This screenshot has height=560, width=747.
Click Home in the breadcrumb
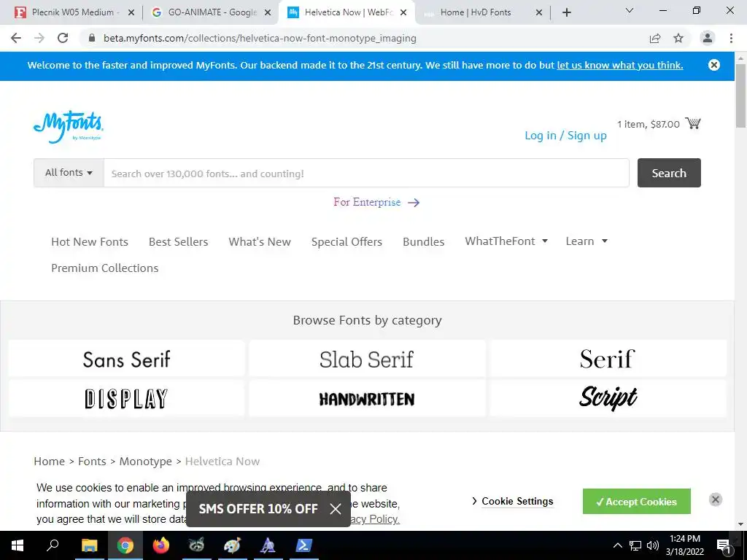[x=49, y=462]
